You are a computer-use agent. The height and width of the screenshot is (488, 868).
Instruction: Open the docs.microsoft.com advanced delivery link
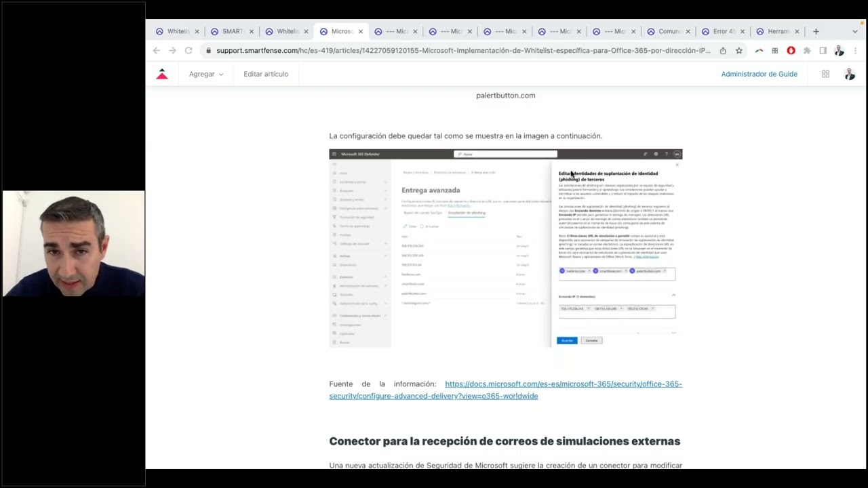[x=505, y=390]
